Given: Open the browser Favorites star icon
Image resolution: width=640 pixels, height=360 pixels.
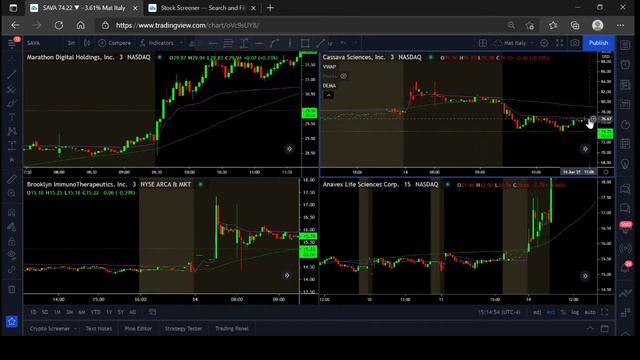Looking at the screenshot, I should click(x=553, y=25).
